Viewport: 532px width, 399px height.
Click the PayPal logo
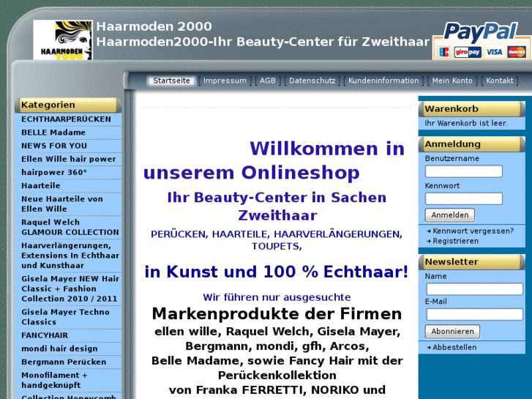coord(481,32)
